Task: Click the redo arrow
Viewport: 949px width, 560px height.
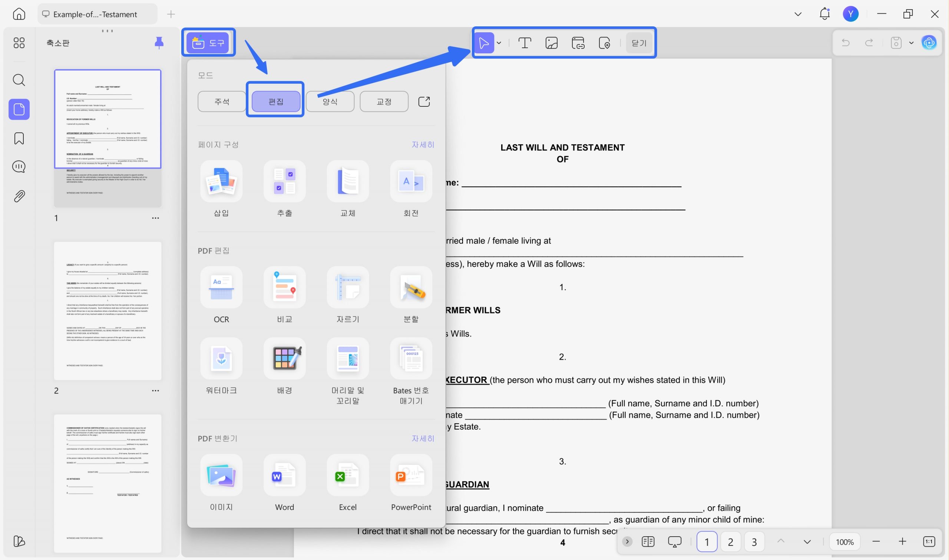Action: coord(869,43)
